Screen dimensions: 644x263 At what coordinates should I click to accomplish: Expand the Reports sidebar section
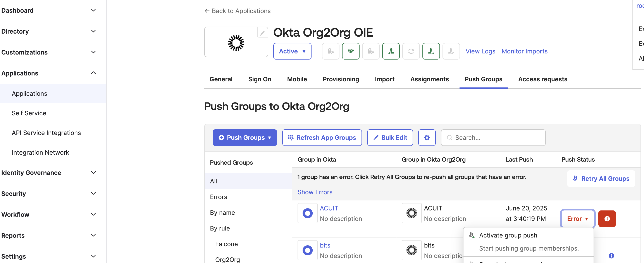coord(93,235)
